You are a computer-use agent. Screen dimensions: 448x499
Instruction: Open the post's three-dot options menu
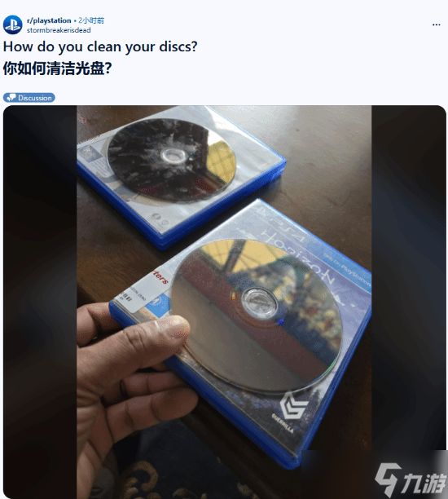(437, 24)
